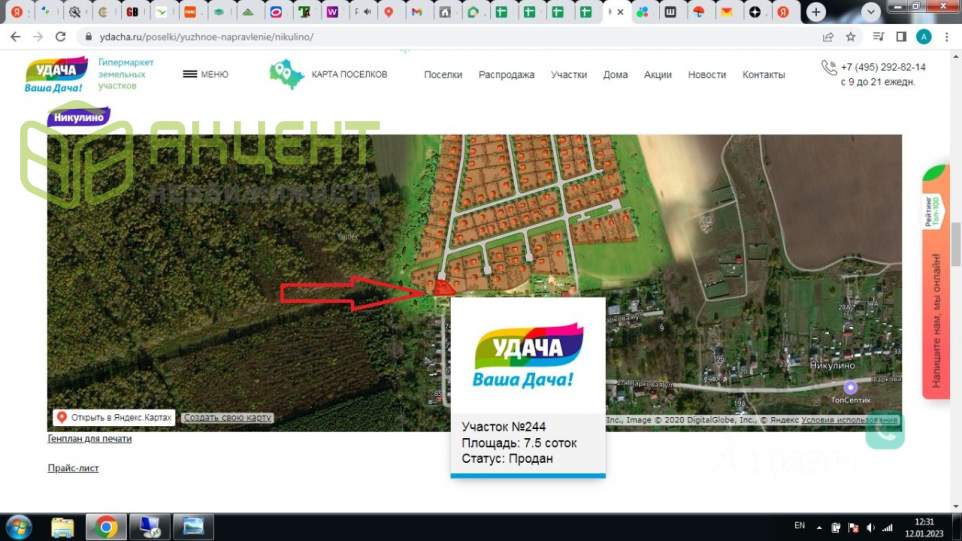The width and height of the screenshot is (962, 541).
Task: Navigate to the Контакты page
Action: click(764, 75)
